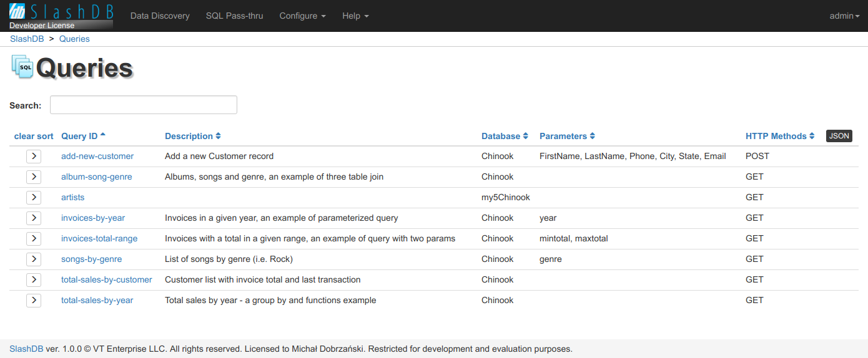
Task: Sort the table by Parameters column
Action: [567, 136]
